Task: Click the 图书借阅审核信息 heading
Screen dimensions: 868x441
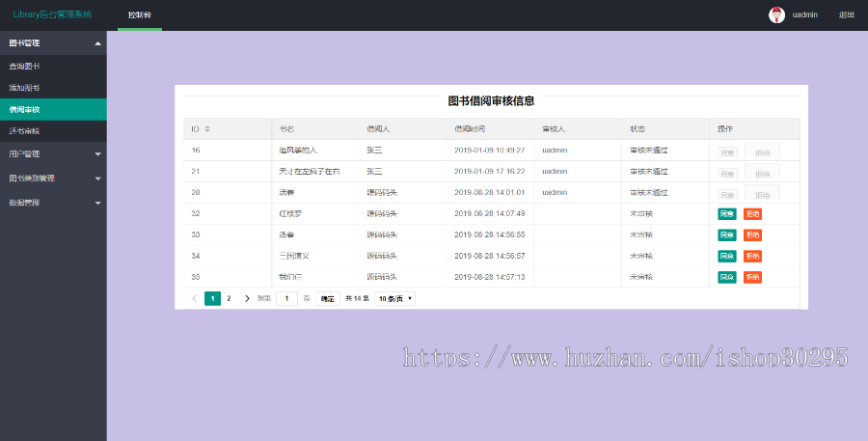Action: tap(491, 100)
